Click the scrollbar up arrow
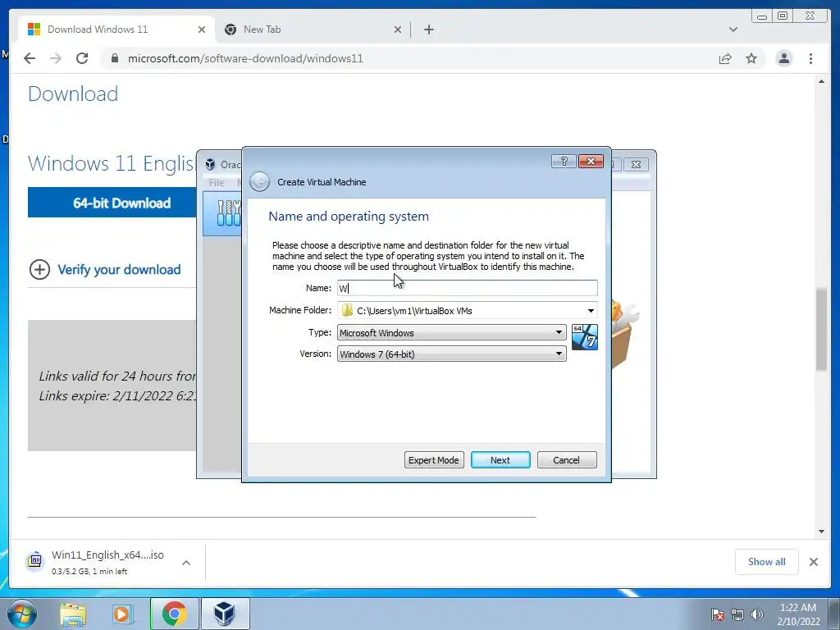The height and width of the screenshot is (630, 840). point(821,81)
